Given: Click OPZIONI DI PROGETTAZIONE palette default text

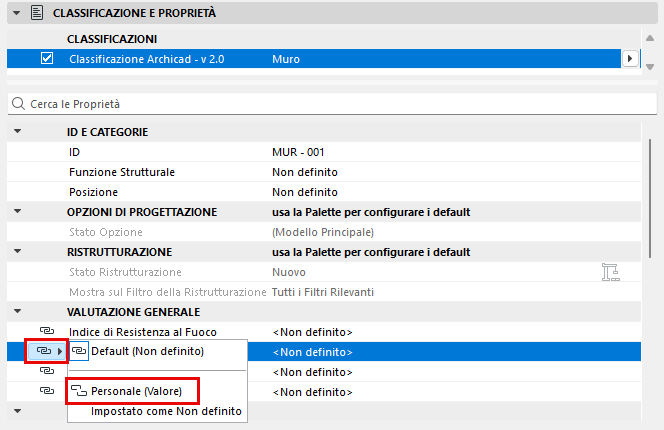Looking at the screenshot, I should tap(371, 212).
